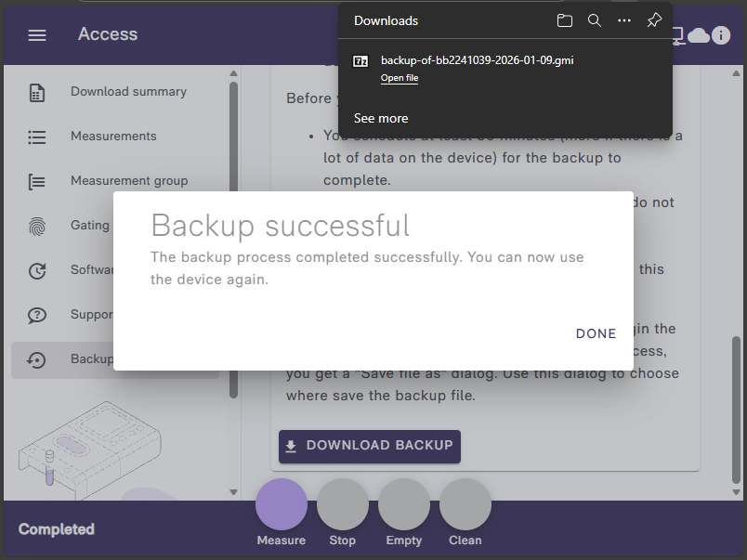Click Open file link for backup
The image size is (747, 560).
pyautogui.click(x=400, y=79)
